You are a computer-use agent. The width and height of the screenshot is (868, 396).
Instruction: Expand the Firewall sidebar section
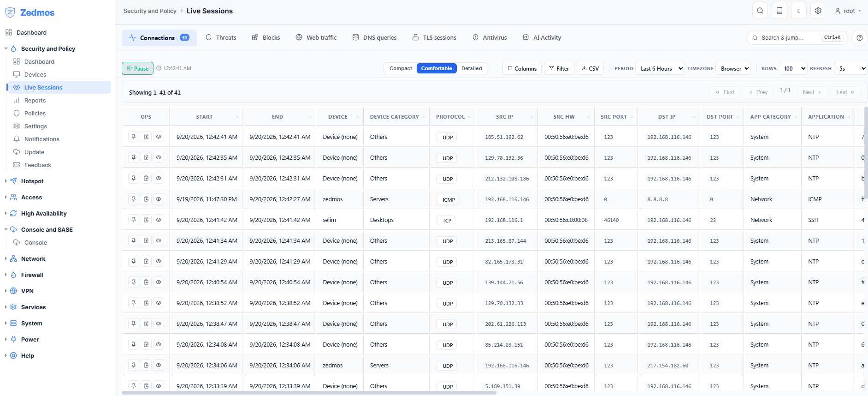(32, 275)
